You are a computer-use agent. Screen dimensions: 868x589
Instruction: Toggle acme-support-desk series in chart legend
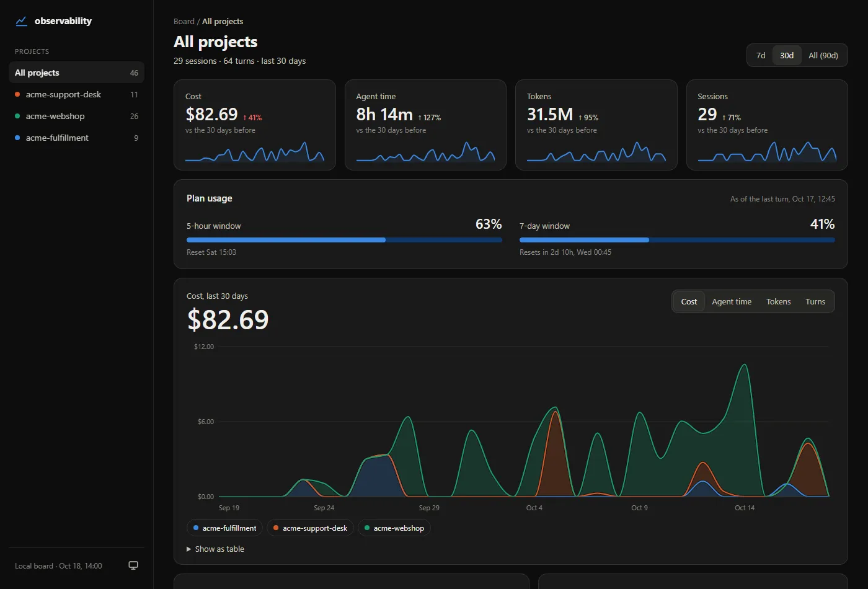pos(310,528)
